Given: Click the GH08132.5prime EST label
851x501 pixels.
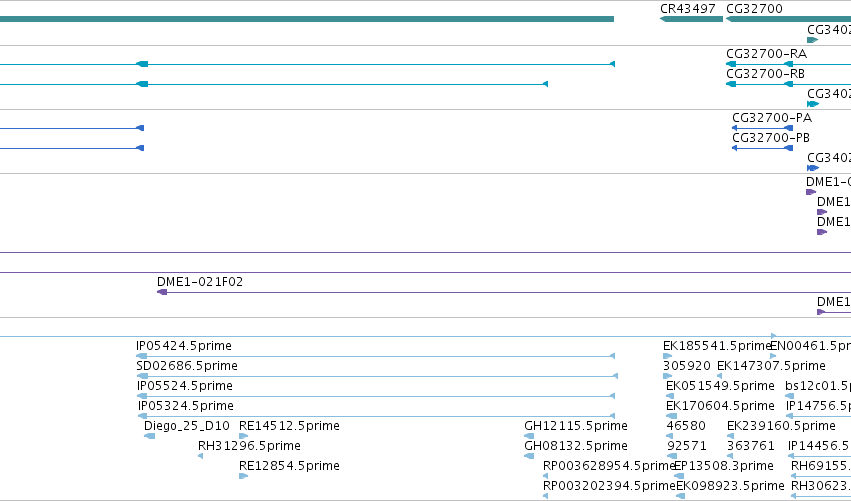Looking at the screenshot, I should click(576, 446).
